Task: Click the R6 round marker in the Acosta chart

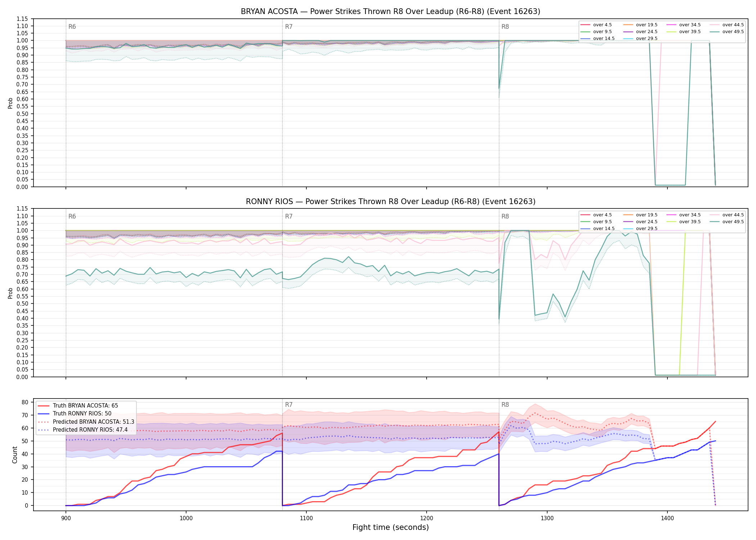Action: click(x=72, y=27)
